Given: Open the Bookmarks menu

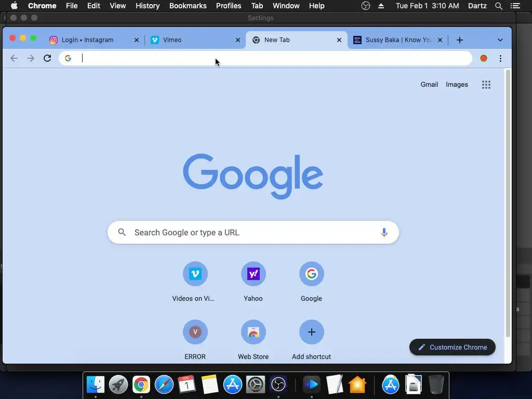Looking at the screenshot, I should click(188, 6).
